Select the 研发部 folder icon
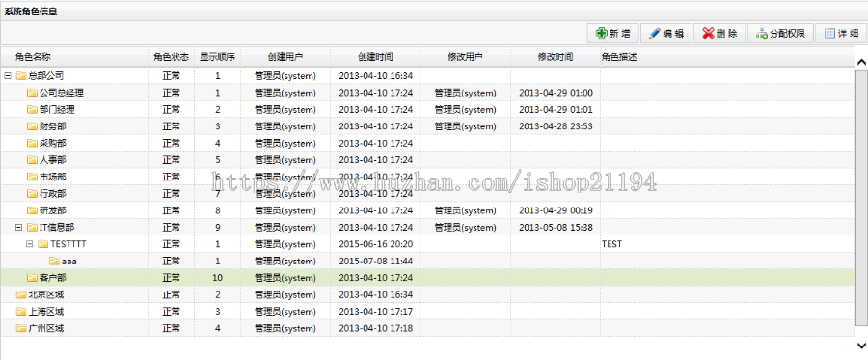The width and height of the screenshot is (868, 360). coord(32,210)
